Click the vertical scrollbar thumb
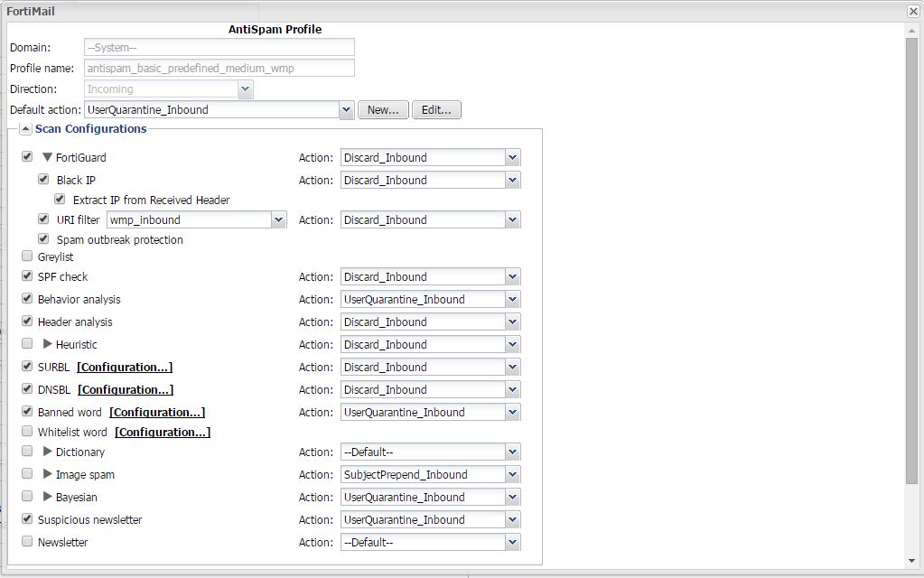The width and height of the screenshot is (924, 578). [911, 260]
